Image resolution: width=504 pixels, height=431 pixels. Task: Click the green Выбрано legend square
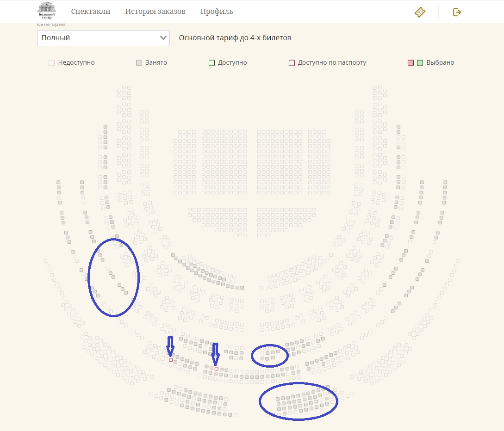click(x=420, y=63)
